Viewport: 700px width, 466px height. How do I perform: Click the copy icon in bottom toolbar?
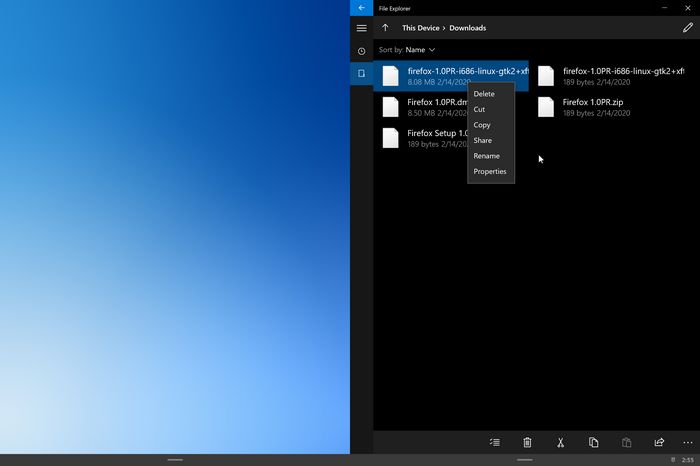593,442
